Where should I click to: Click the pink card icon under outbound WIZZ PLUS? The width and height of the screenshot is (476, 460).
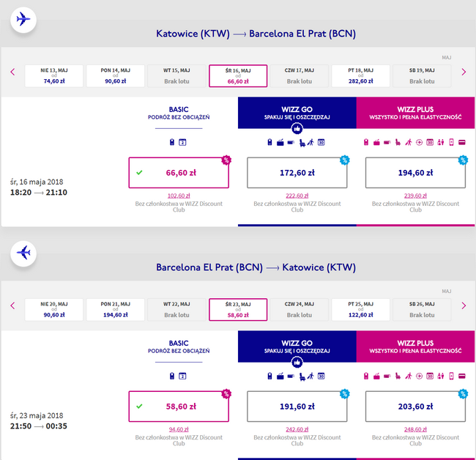(x=462, y=142)
